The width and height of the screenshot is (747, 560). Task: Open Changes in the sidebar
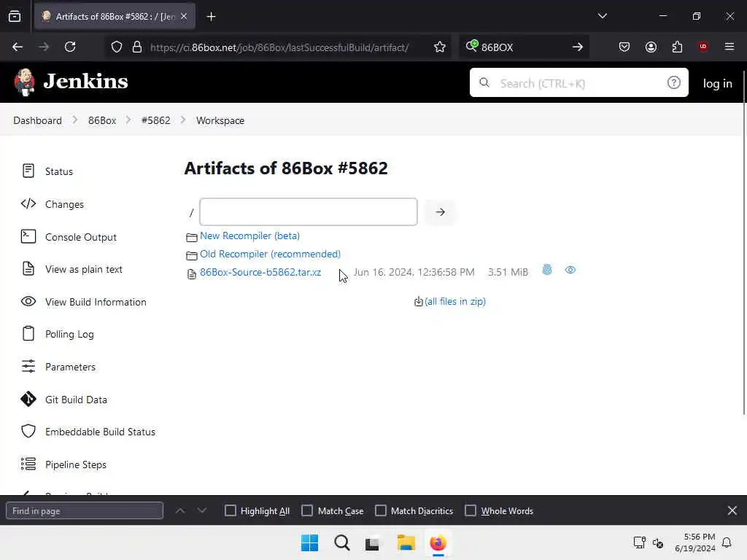(x=53, y=204)
